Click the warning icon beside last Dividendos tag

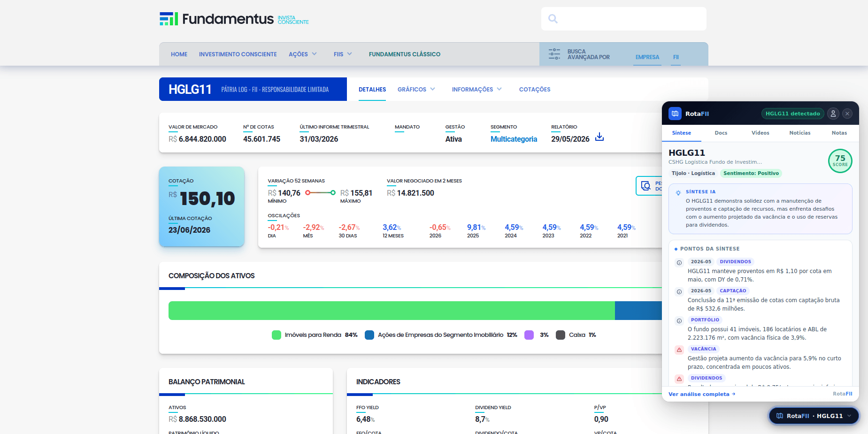point(679,379)
